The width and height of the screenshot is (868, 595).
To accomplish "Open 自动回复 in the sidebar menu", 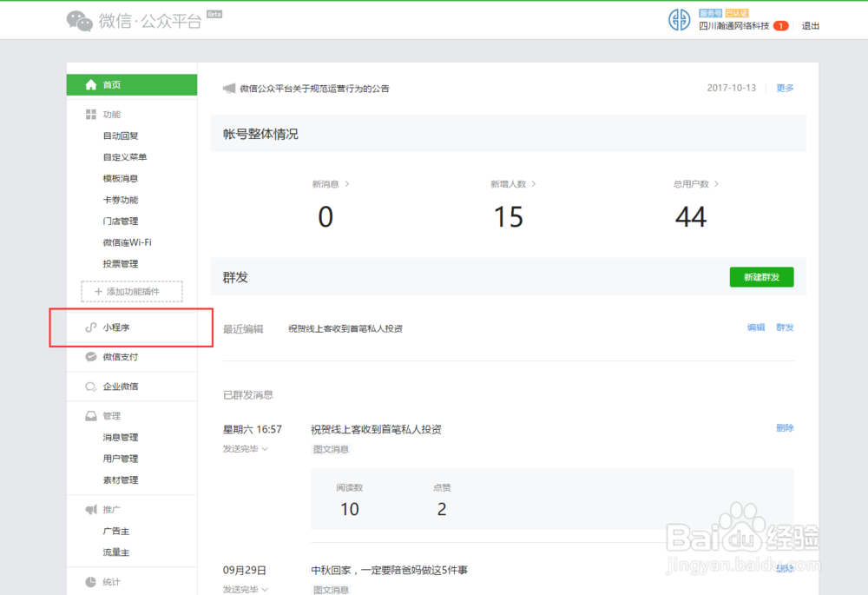I will click(122, 136).
